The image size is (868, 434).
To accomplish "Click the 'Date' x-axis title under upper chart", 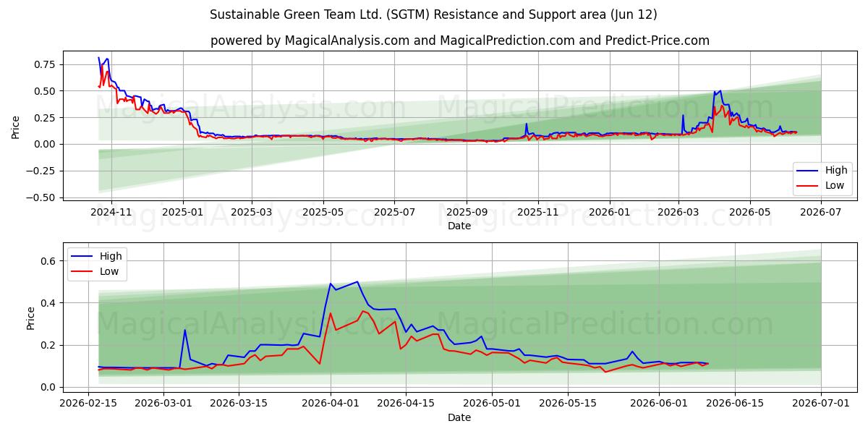I will pos(459,226).
